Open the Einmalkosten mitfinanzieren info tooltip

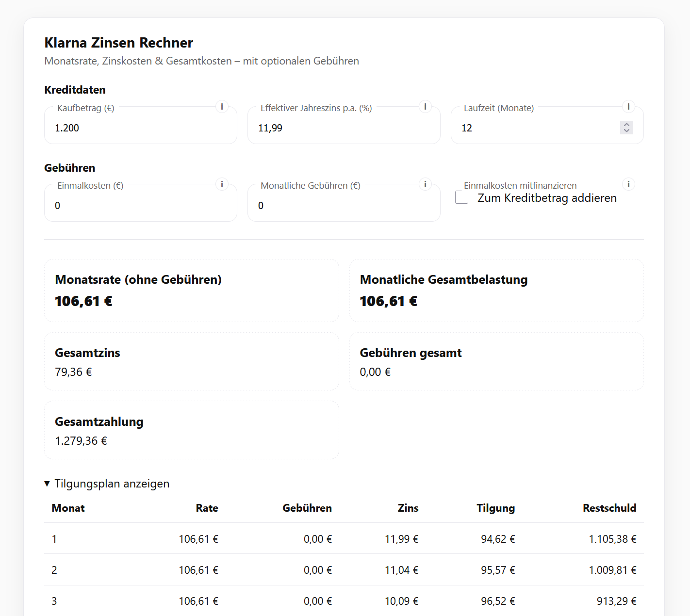[x=628, y=184]
